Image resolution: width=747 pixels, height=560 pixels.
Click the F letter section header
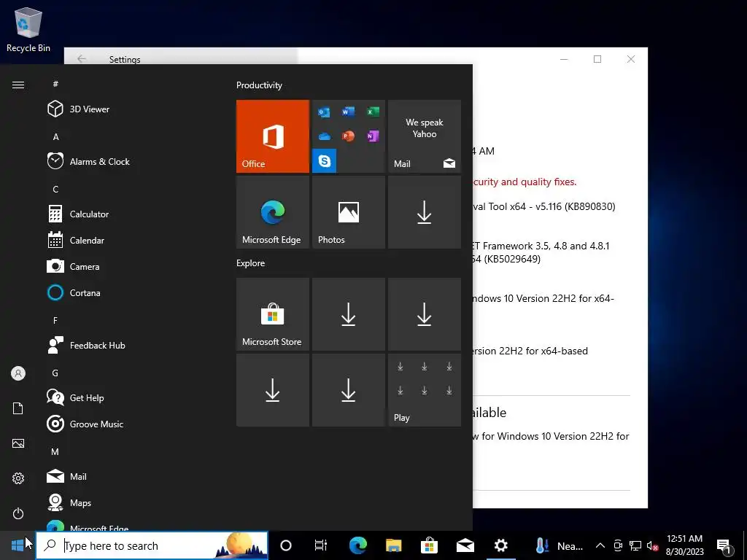pos(55,321)
